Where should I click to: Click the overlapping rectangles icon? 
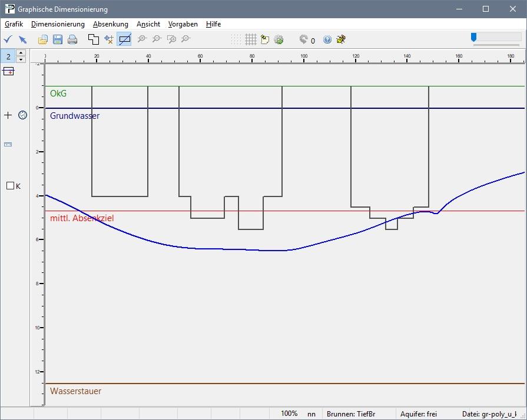click(94, 39)
